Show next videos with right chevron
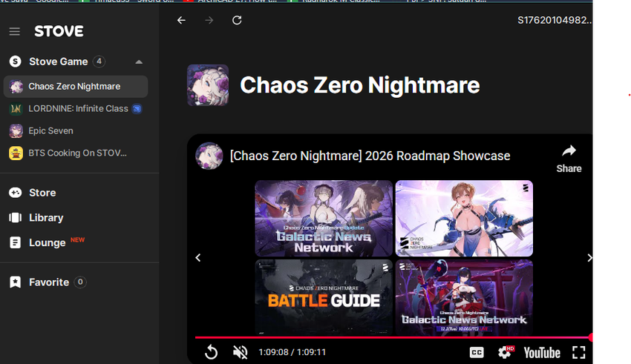The width and height of the screenshot is (631, 364). 589,258
